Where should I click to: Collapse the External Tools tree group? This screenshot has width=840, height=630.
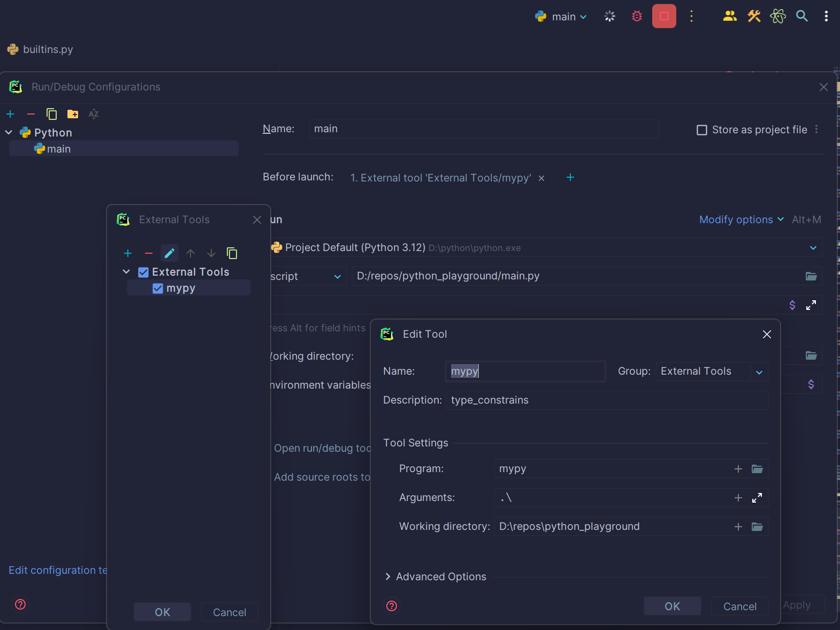coord(126,272)
